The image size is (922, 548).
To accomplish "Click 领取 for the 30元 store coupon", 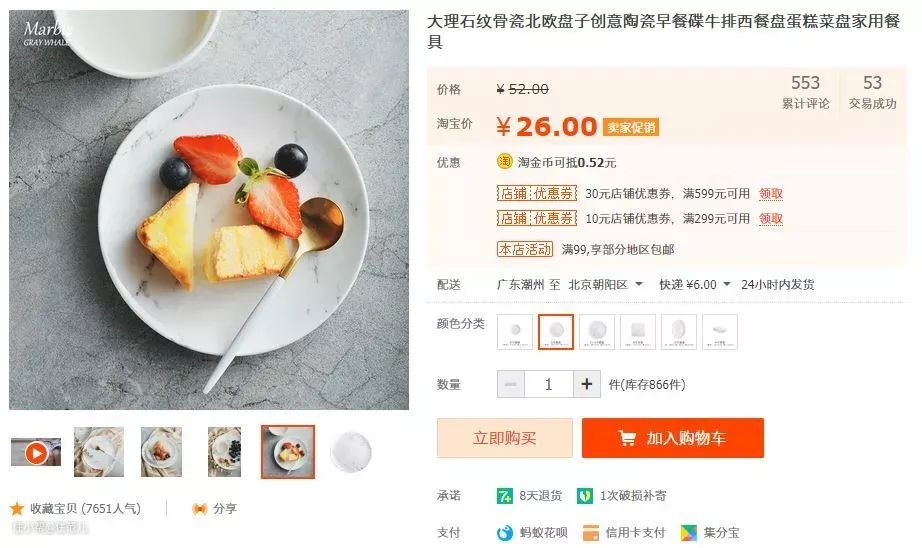I will [771, 194].
